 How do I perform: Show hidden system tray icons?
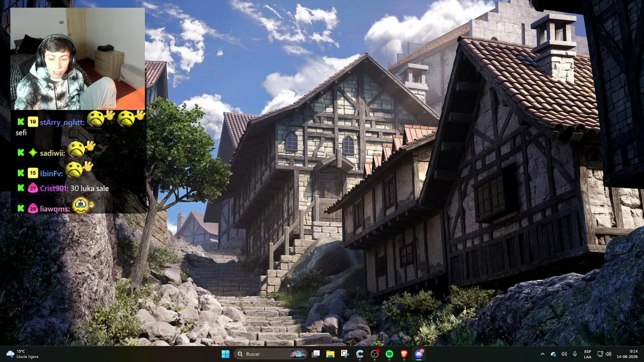542,354
